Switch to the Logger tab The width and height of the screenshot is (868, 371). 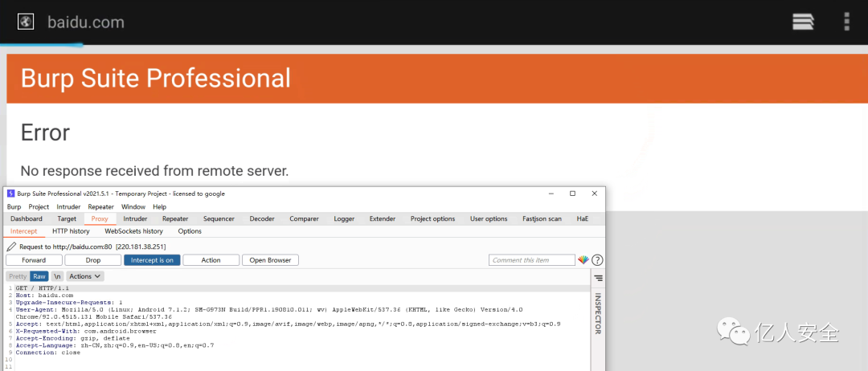(344, 219)
